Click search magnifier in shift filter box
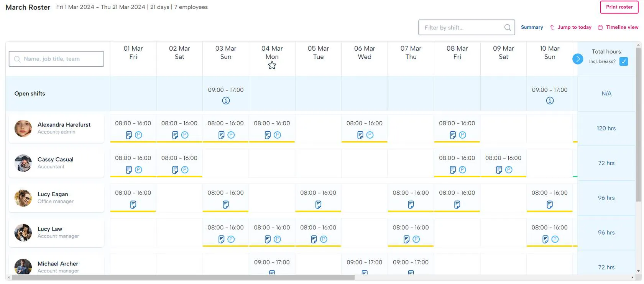This screenshot has width=644, height=284. pos(508,28)
